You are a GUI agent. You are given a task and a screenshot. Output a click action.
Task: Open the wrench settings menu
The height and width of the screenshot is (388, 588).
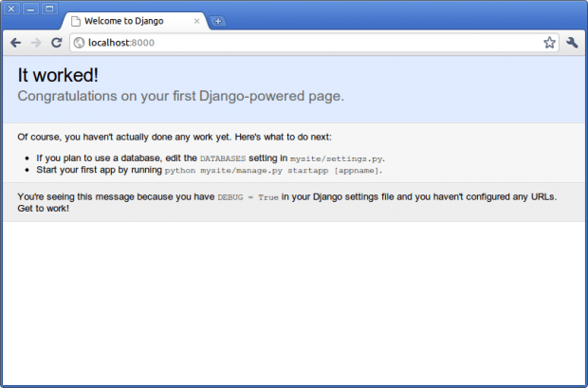tap(572, 43)
